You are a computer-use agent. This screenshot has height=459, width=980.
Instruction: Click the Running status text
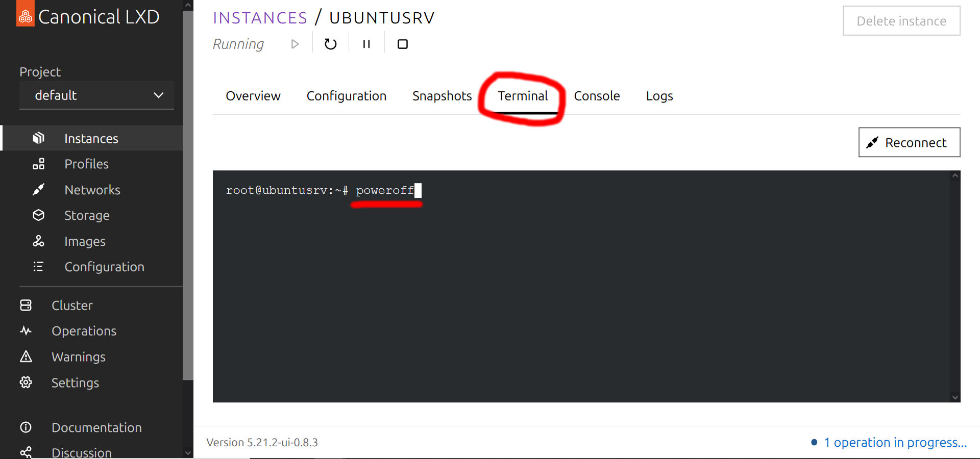click(x=238, y=44)
